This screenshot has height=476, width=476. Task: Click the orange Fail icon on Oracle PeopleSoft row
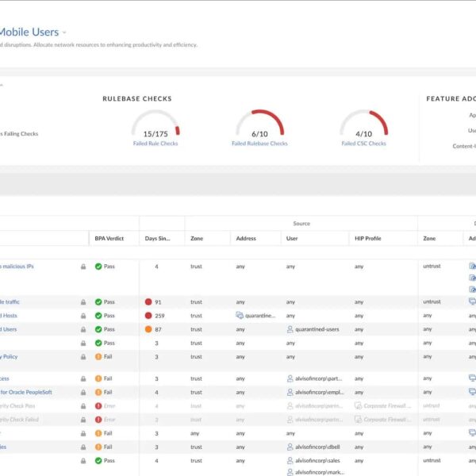click(x=98, y=392)
